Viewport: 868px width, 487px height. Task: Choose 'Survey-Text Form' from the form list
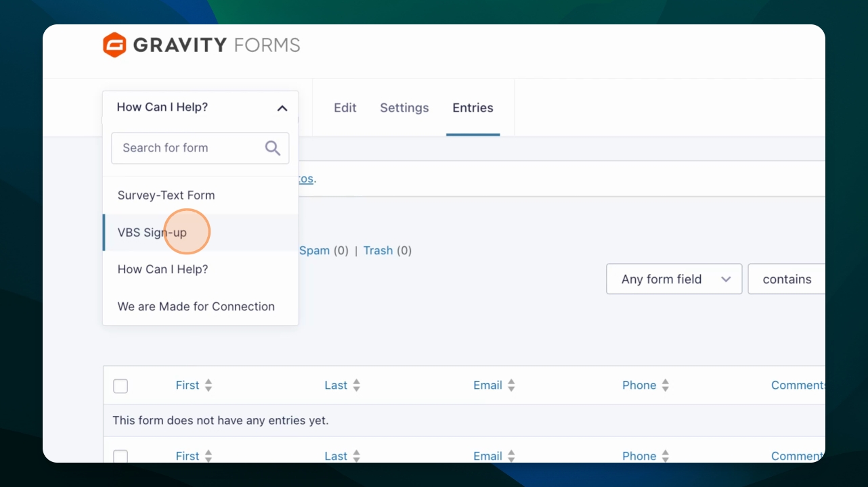pos(200,195)
